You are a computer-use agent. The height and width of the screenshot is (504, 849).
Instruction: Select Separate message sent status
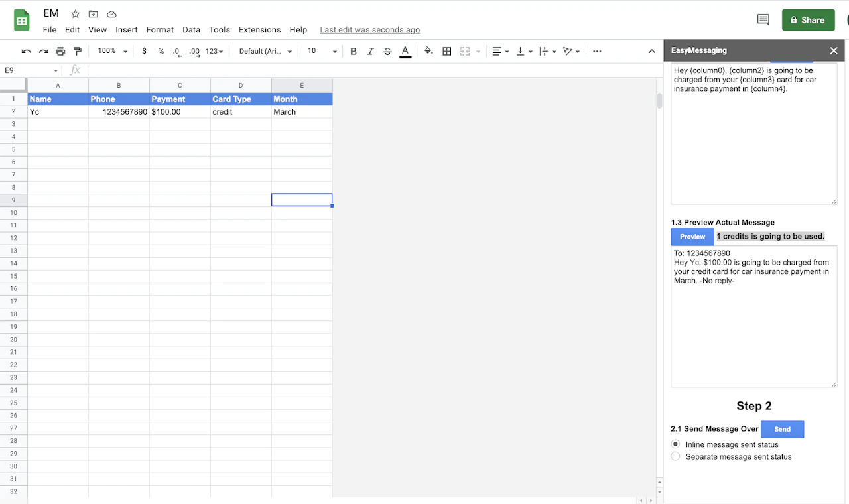[x=675, y=456]
